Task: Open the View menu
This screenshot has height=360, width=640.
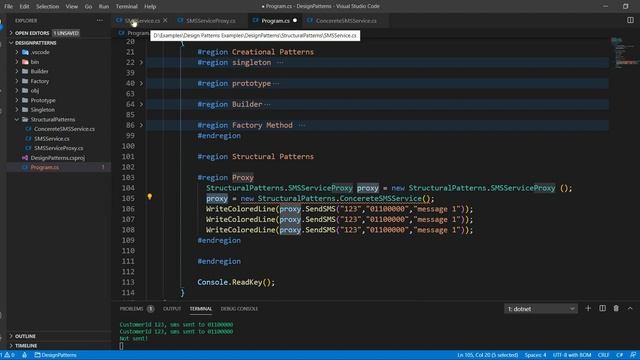Action: coord(72,6)
